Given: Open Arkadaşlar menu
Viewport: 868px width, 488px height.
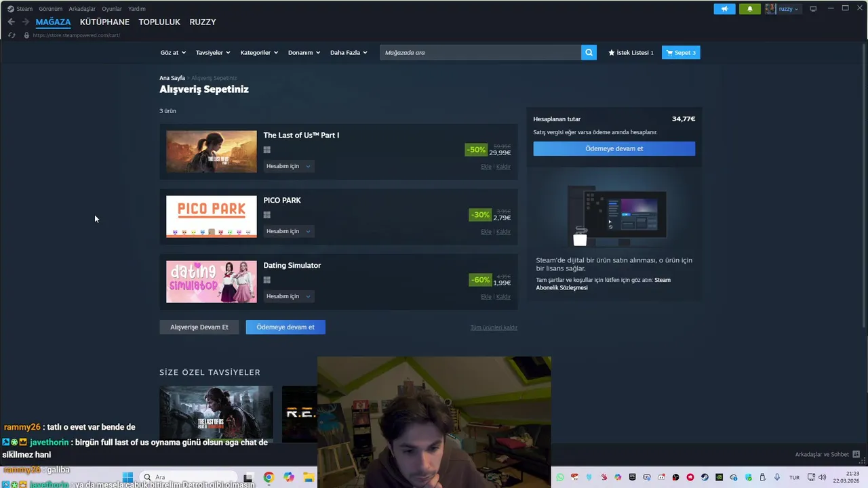Looking at the screenshot, I should click(82, 9).
